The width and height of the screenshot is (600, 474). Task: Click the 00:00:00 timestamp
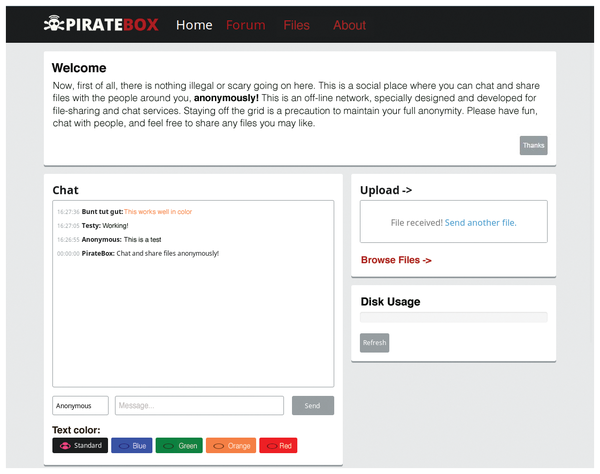click(x=68, y=254)
